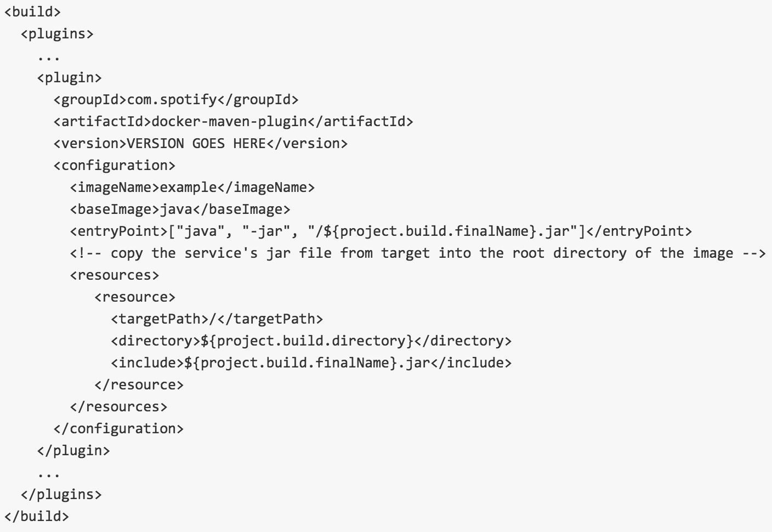Click the closing configuration tag
This screenshot has height=532, width=772.
(118, 429)
